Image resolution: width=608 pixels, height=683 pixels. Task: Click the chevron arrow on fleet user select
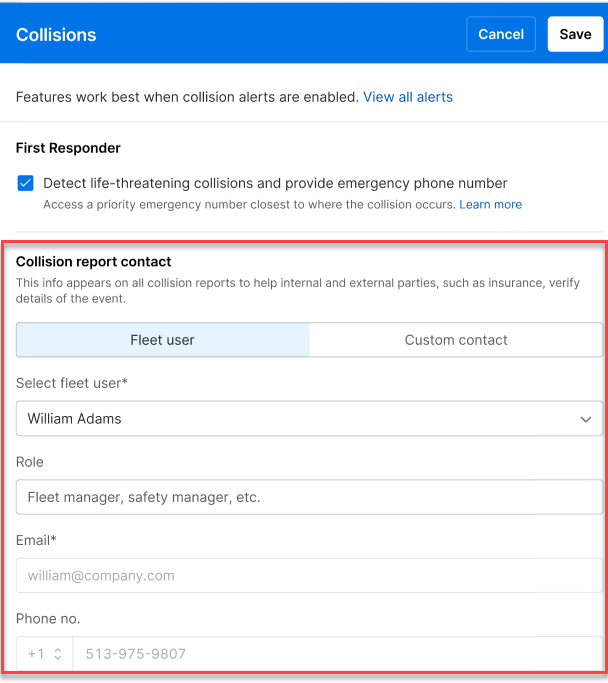pyautogui.click(x=586, y=419)
